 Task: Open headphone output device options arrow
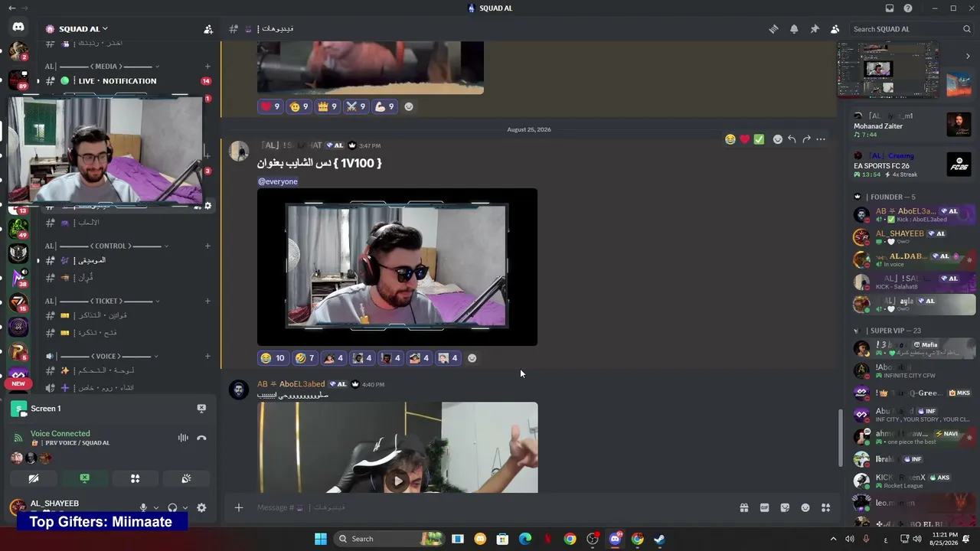click(x=185, y=507)
